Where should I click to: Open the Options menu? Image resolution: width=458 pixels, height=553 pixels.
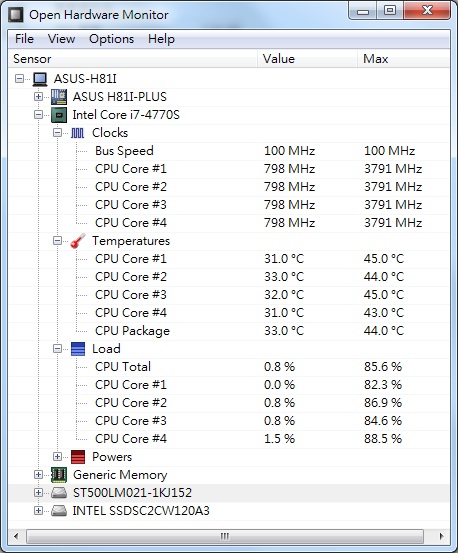[111, 39]
